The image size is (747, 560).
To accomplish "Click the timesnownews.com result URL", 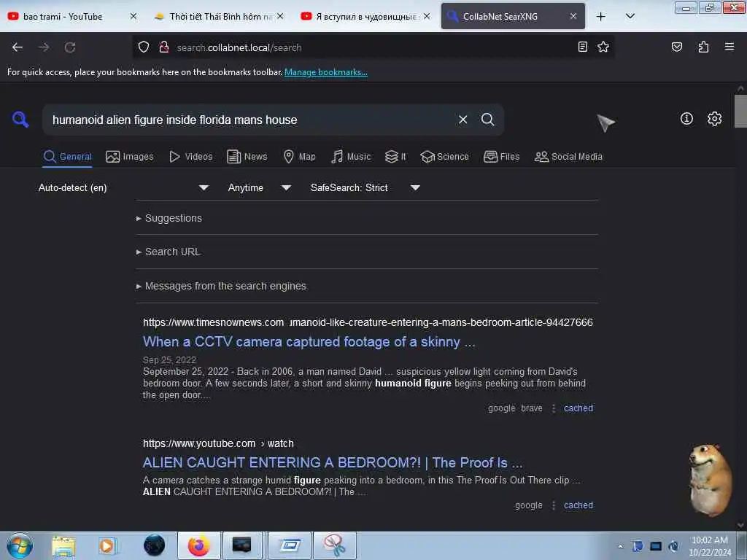I will [x=368, y=322].
